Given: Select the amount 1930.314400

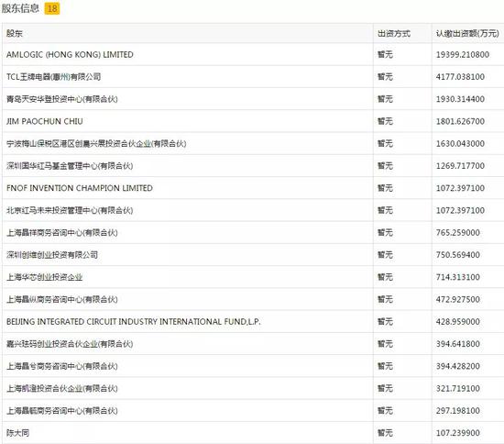Looking at the screenshot, I should (460, 99).
